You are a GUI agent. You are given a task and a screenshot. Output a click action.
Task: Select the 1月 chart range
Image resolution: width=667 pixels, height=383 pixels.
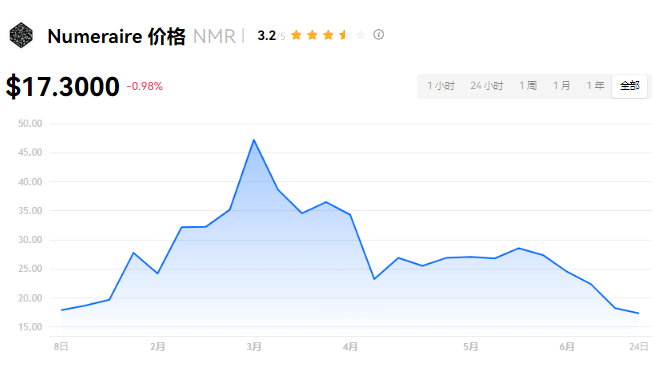point(562,86)
